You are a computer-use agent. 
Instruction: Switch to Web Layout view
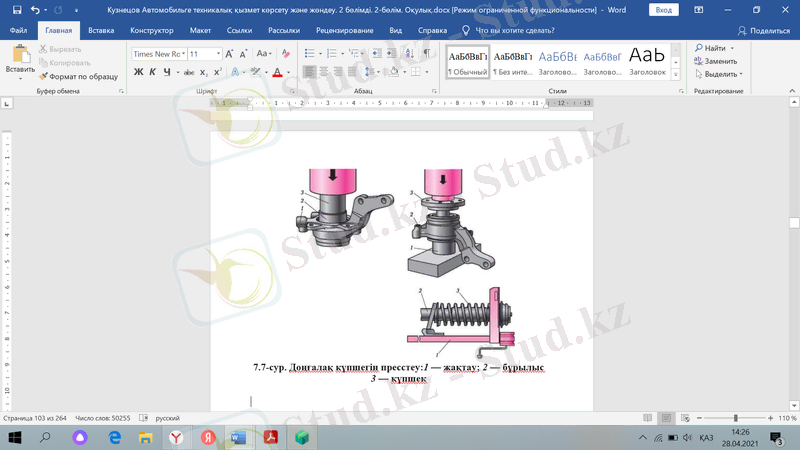tap(685, 418)
